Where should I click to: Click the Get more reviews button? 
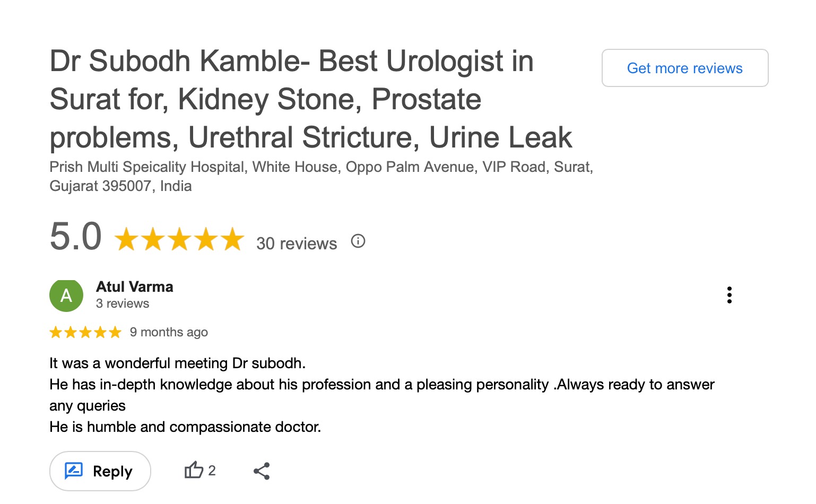tap(684, 68)
